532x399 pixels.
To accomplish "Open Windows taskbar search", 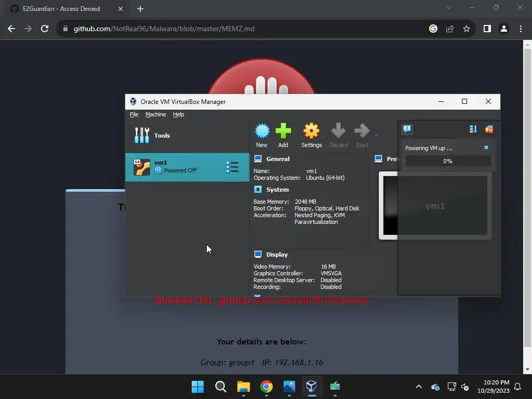I will pyautogui.click(x=220, y=387).
